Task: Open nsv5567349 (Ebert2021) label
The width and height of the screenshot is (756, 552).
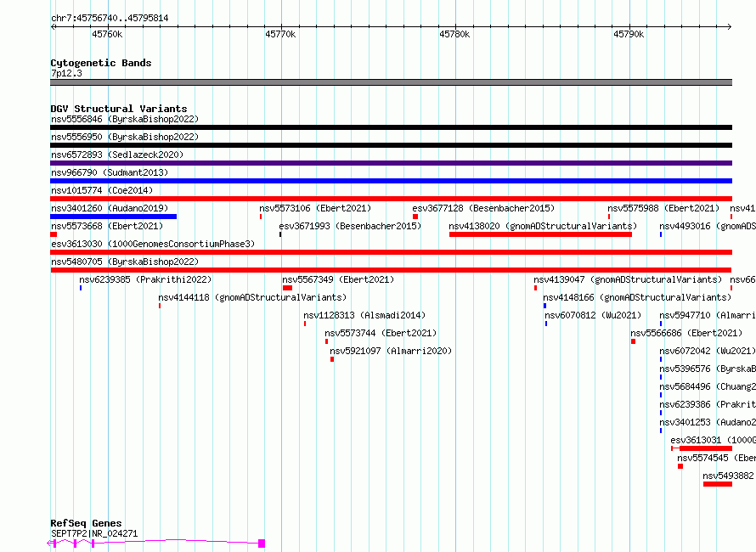Action: click(x=338, y=279)
